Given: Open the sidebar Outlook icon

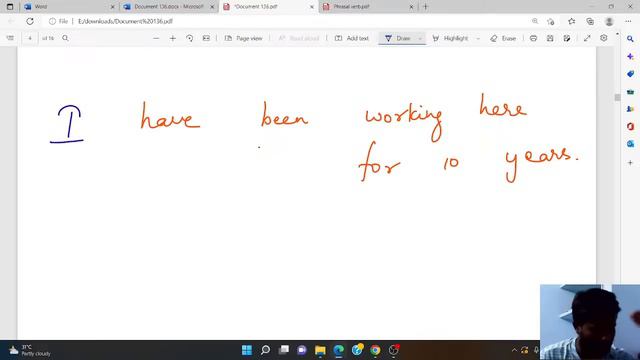Looking at the screenshot, I should click(x=630, y=144).
